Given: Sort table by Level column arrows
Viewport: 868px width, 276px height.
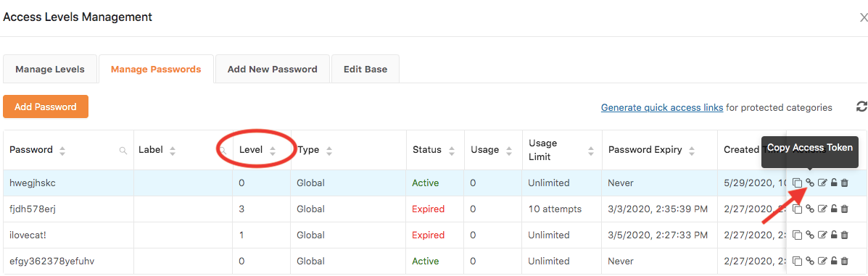Looking at the screenshot, I should (x=273, y=151).
